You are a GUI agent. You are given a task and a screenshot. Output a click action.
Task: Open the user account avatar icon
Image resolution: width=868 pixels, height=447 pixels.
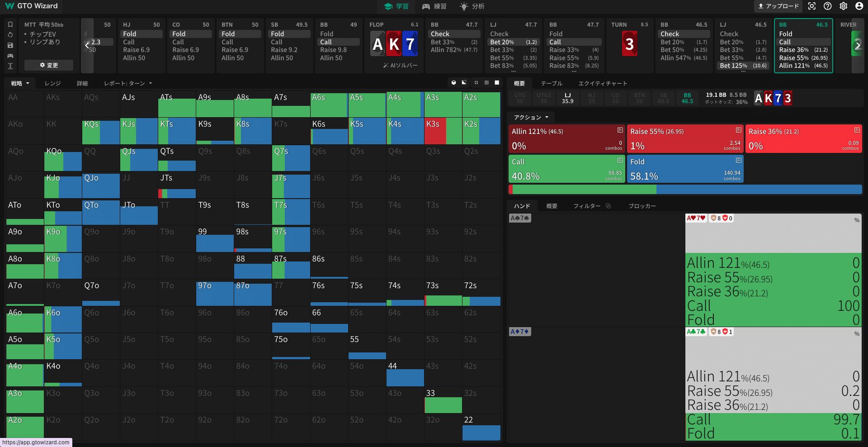coord(859,6)
